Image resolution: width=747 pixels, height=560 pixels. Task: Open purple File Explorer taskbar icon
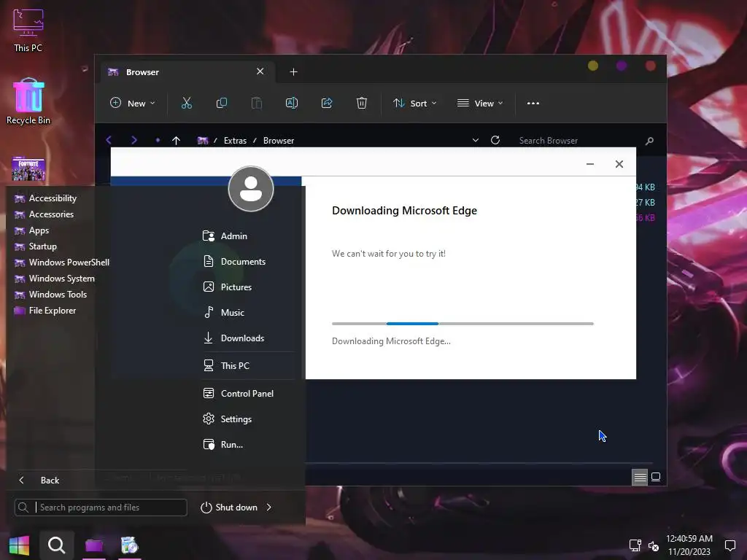94,545
